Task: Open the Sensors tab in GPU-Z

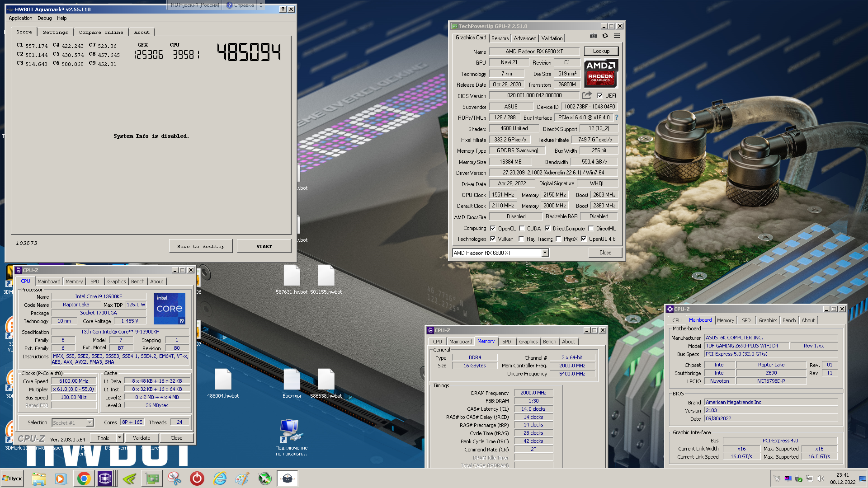Action: [500, 38]
